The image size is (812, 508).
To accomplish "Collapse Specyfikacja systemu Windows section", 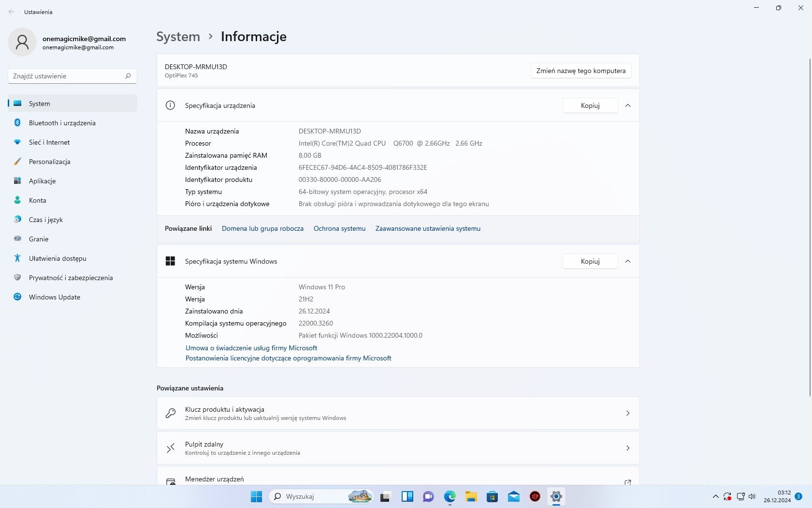I will [628, 261].
